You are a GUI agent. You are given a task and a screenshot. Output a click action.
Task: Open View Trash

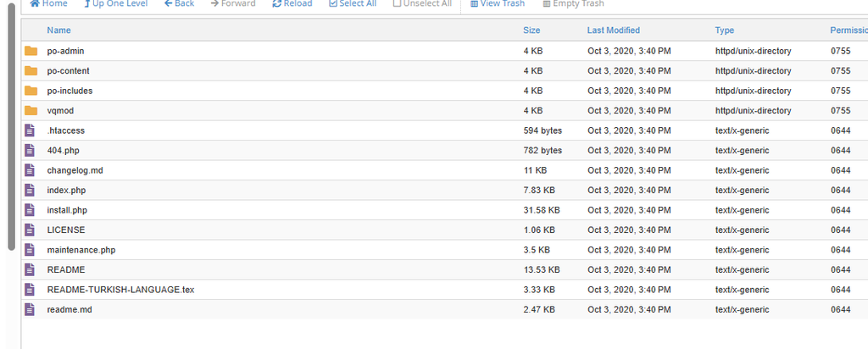497,3
